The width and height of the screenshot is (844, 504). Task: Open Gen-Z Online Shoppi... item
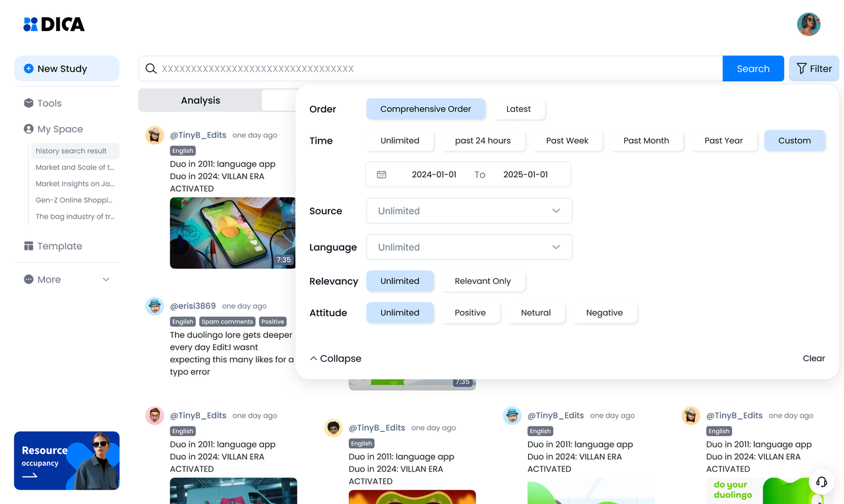[x=75, y=200]
